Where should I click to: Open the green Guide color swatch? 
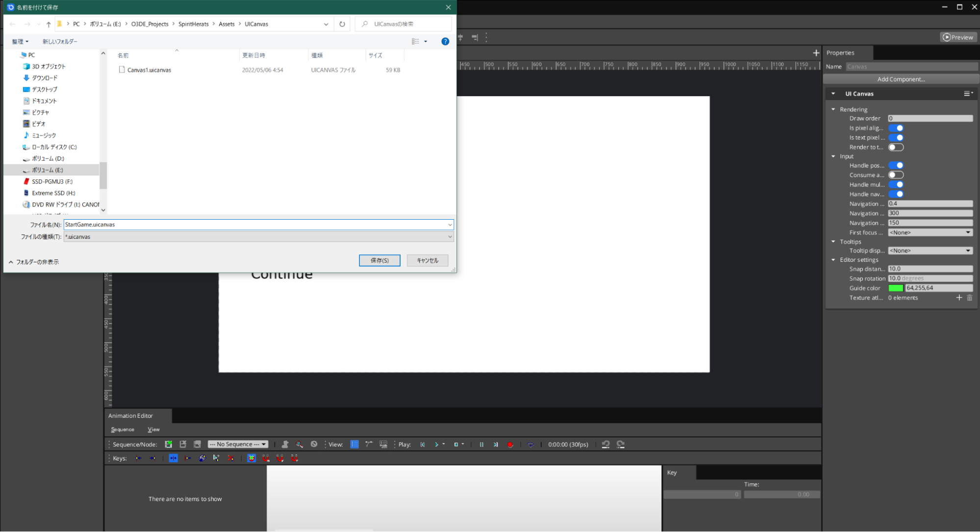pyautogui.click(x=896, y=288)
